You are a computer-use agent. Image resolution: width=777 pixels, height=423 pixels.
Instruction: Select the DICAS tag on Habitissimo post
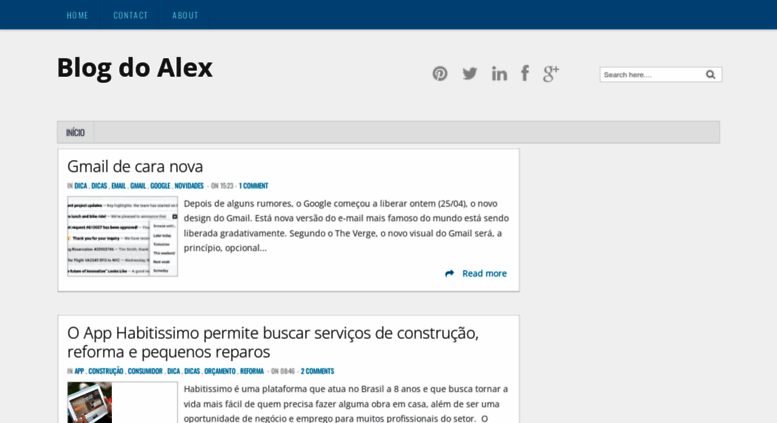click(x=192, y=371)
